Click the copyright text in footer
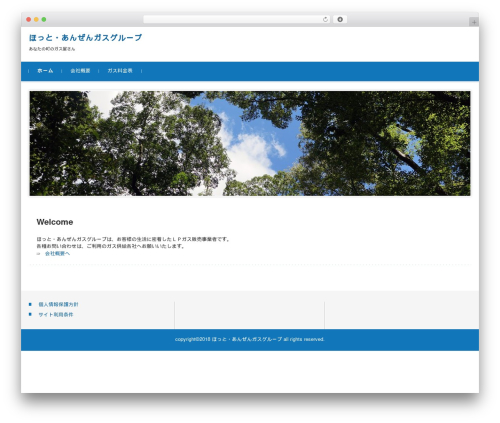Screen dimensions: 500x423 click(x=250, y=339)
